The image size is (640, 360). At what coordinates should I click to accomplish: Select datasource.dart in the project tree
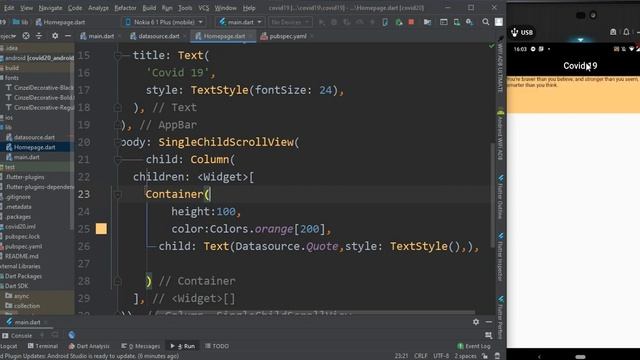pos(34,137)
